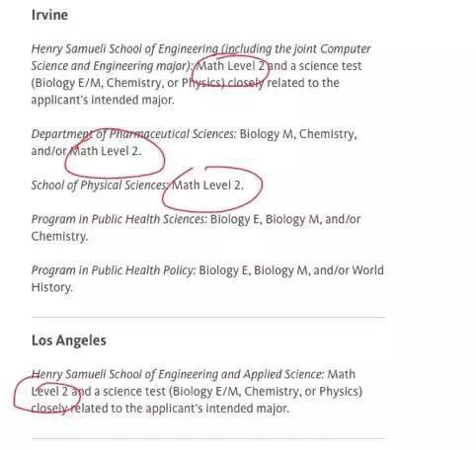
Task: Click Biology M, Chemistry in Pharmaceutical paragraph
Action: click(x=298, y=134)
